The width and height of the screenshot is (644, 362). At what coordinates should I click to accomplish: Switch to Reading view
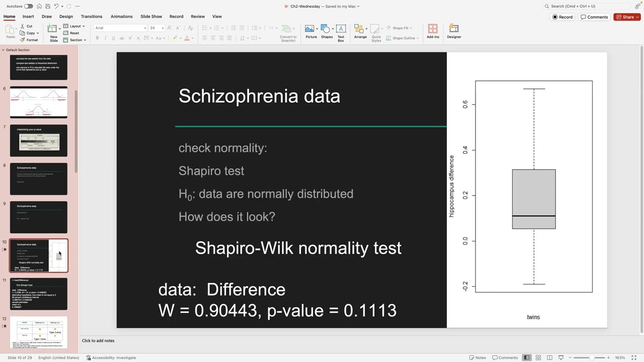549,357
